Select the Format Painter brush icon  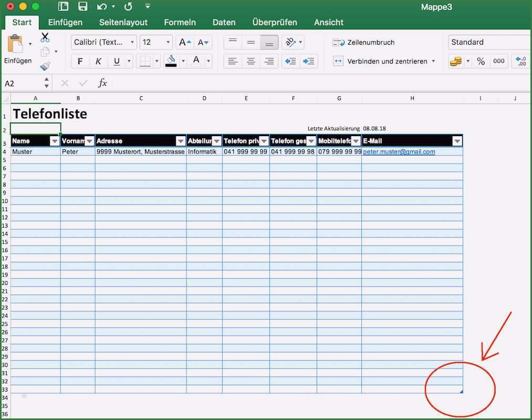45,66
